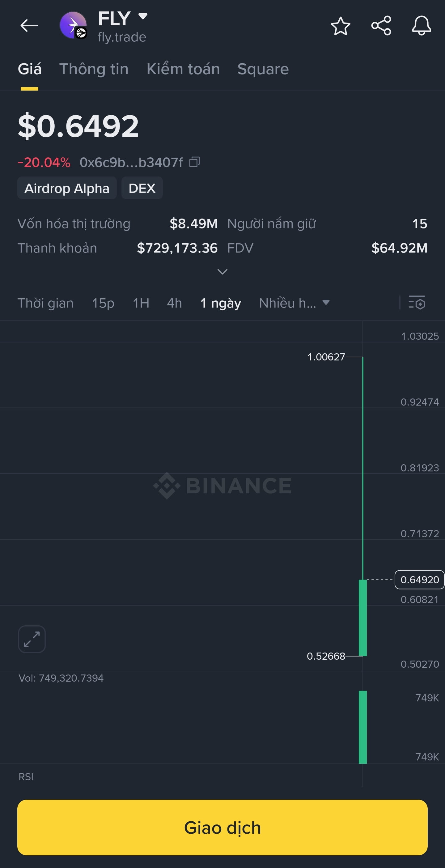The height and width of the screenshot is (868, 445).
Task: Tap the FLY token logo
Action: point(73,25)
